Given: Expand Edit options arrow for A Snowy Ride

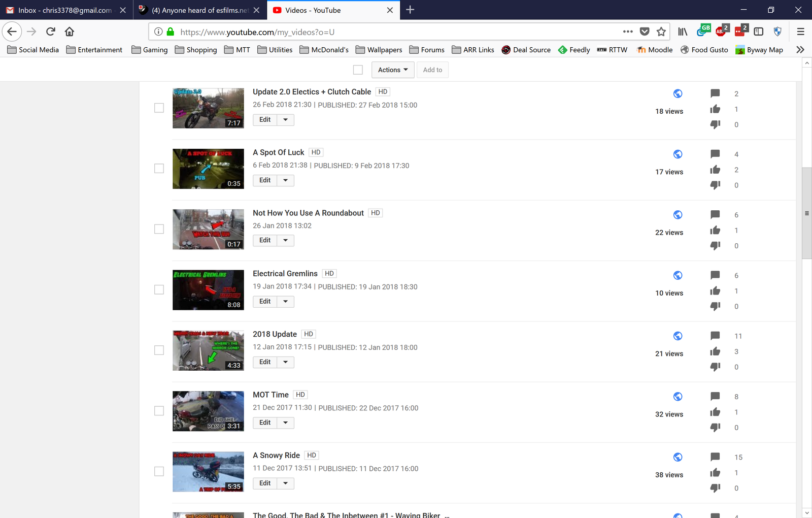Looking at the screenshot, I should [x=286, y=483].
